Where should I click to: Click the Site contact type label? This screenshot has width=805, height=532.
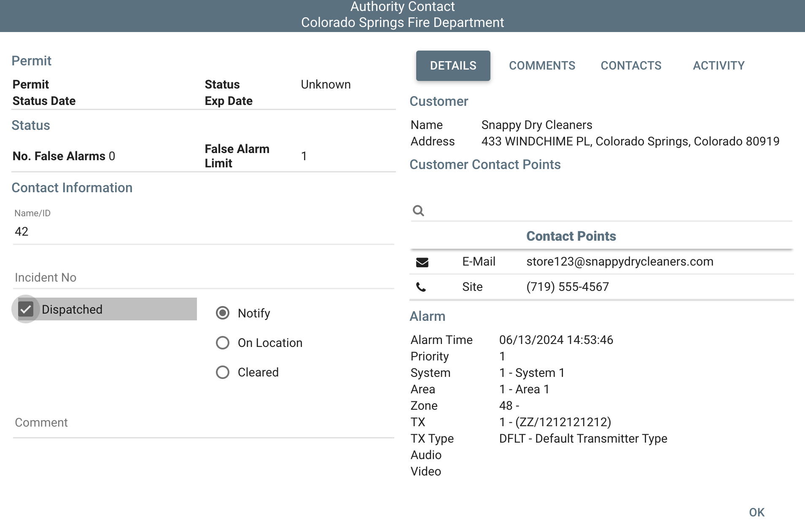pyautogui.click(x=472, y=287)
